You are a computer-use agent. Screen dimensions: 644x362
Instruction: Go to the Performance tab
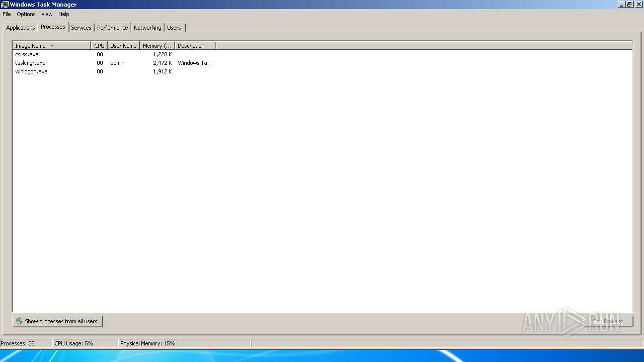tap(113, 28)
